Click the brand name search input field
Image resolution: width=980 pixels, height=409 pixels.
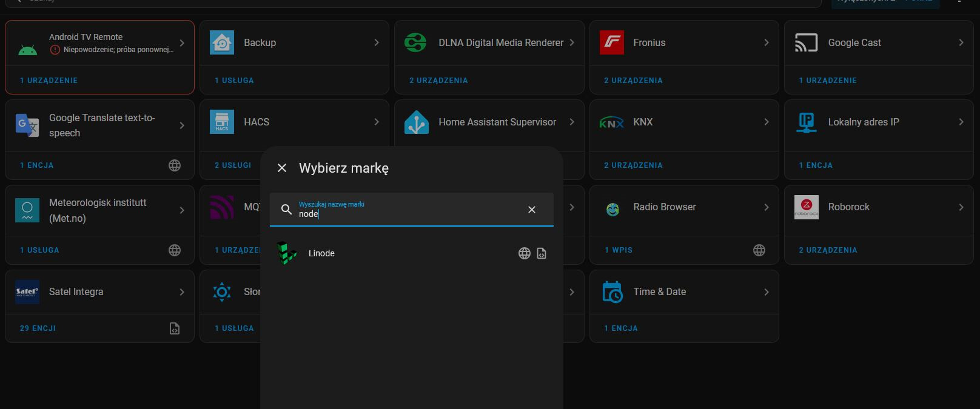point(411,210)
